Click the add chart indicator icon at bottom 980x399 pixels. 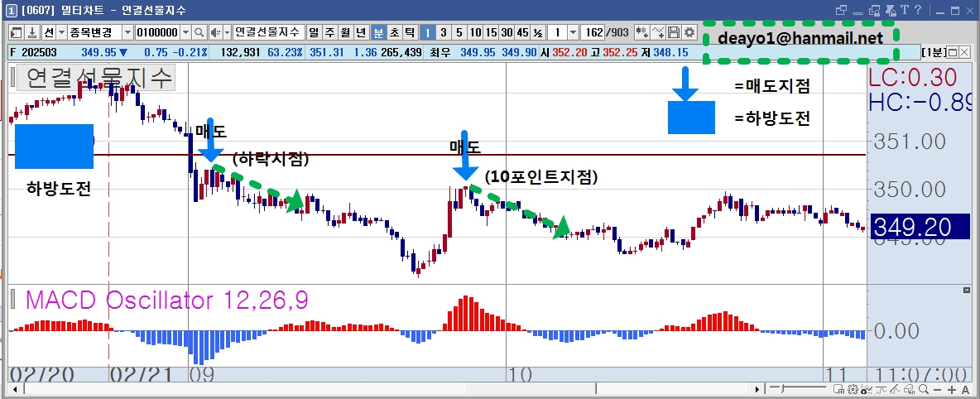coord(867,390)
